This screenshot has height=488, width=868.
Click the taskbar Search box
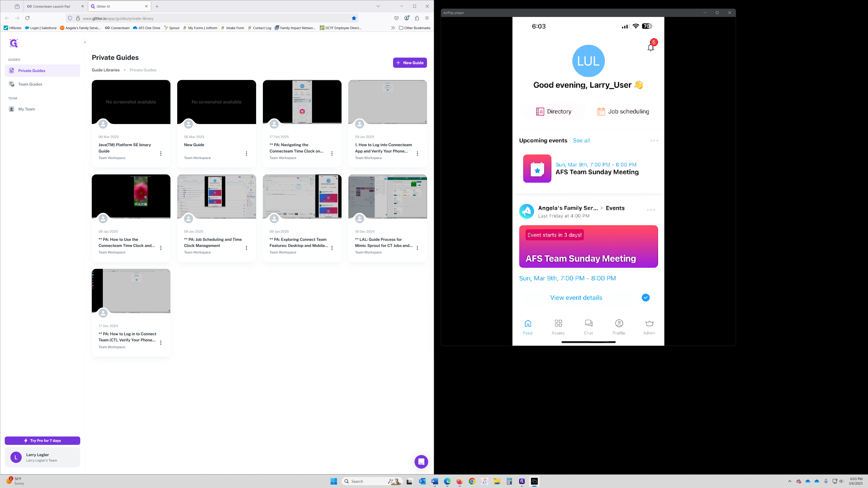[372, 481]
